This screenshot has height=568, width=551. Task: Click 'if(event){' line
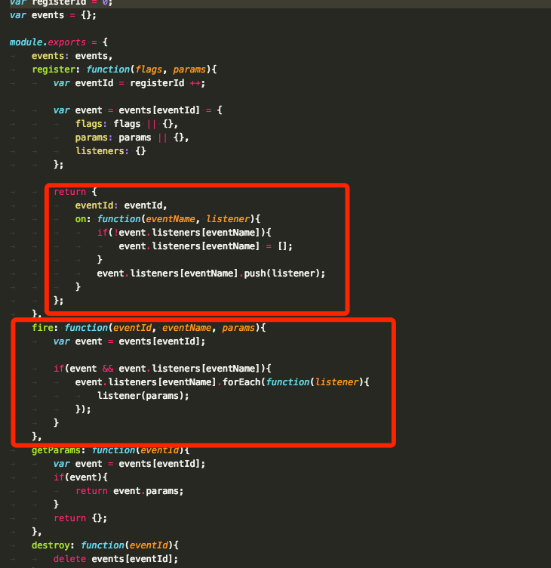80,477
